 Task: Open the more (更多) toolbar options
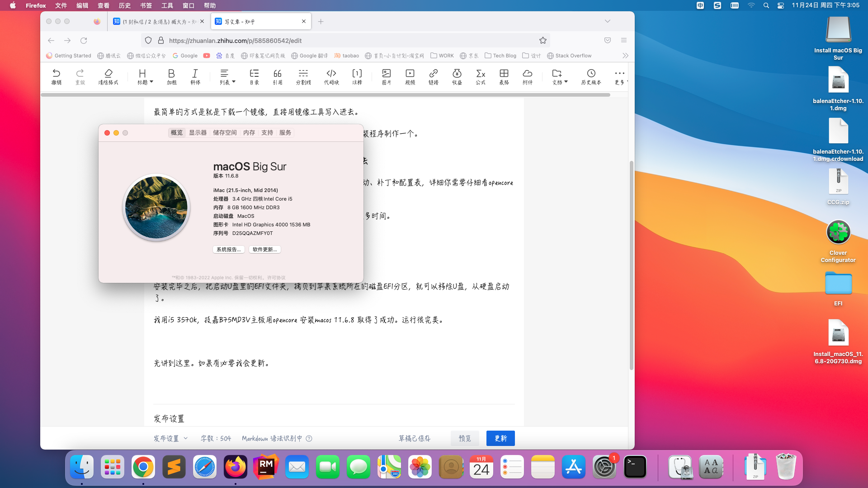pos(620,76)
